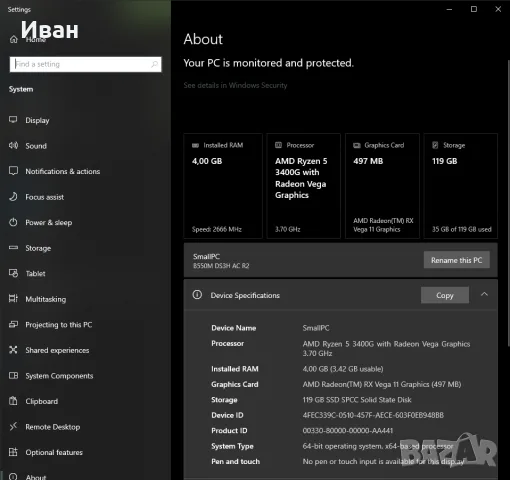Click the Display monitor icon
Screen dimensions: 510x480
(x=13, y=120)
